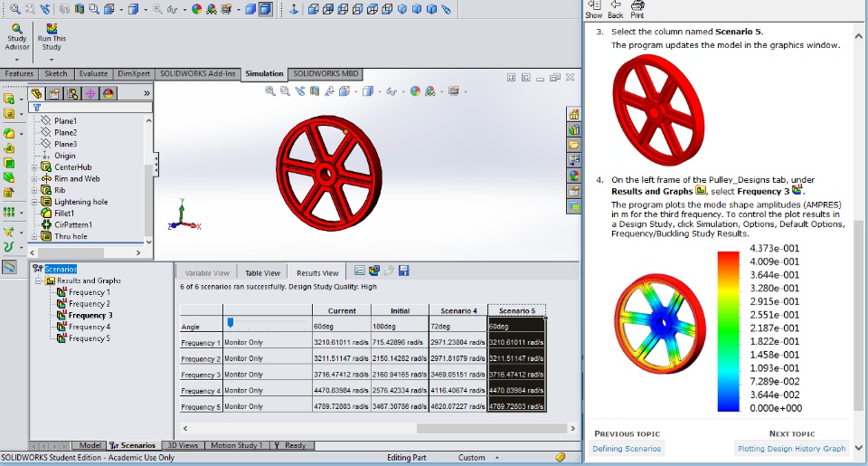Screen dimensions: 868x466
Task: Select Frequency 5 under Results and Graphs
Action: pyautogui.click(x=90, y=338)
